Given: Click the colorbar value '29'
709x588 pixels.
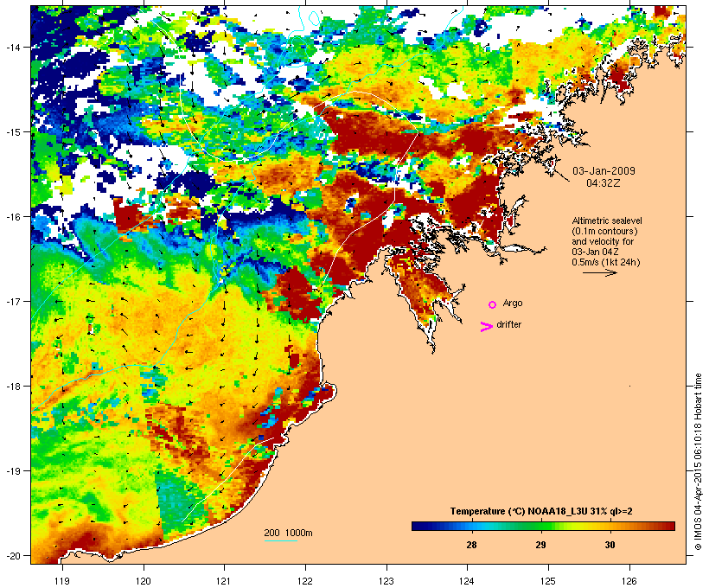Looking at the screenshot, I should coord(540,545).
